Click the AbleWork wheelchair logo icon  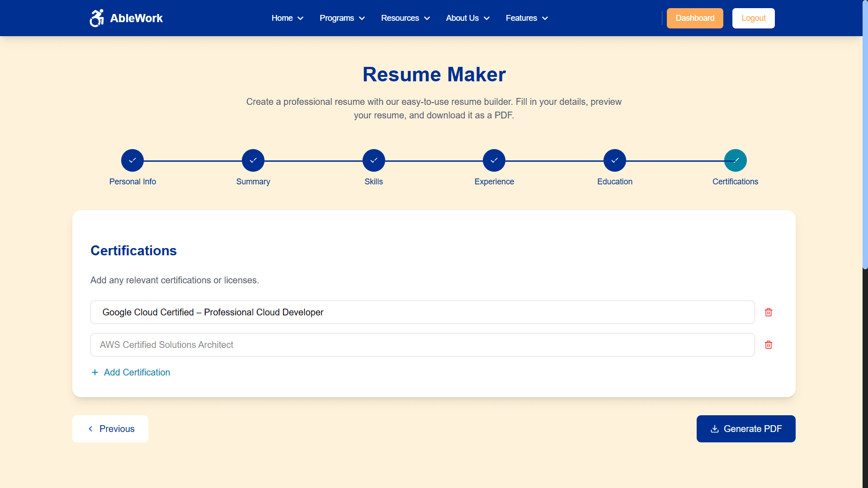97,18
